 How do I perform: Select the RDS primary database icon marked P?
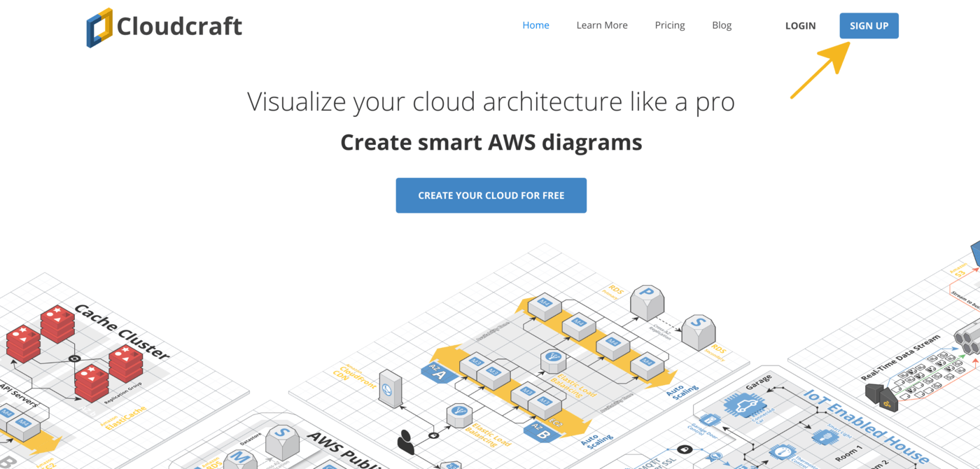pyautogui.click(x=647, y=302)
